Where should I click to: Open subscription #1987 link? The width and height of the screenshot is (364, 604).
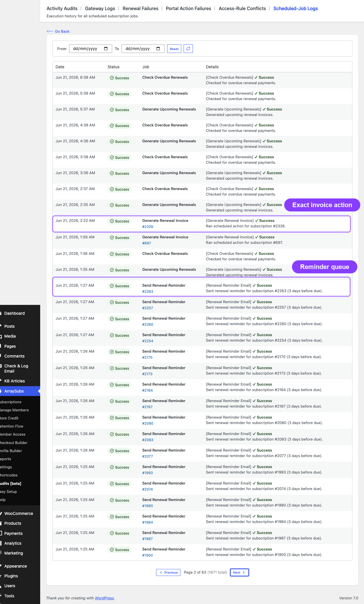click(147, 539)
